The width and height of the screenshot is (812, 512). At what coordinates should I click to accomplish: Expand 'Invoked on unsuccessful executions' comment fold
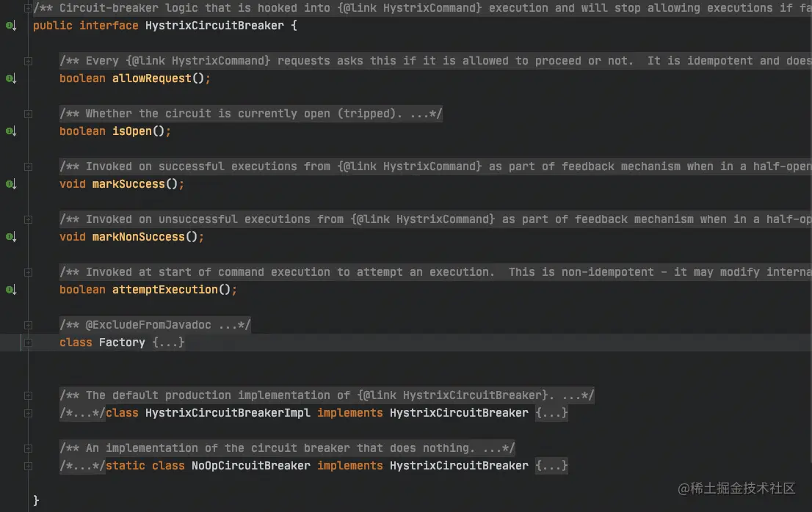coord(28,219)
